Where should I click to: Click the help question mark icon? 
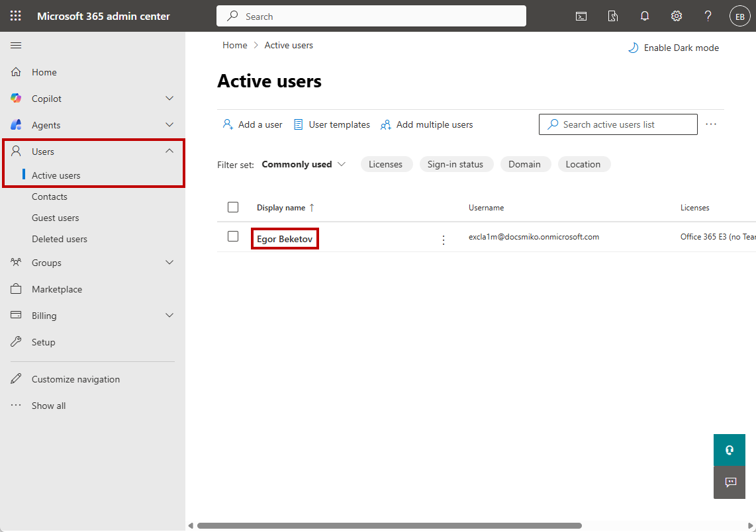tap(708, 17)
